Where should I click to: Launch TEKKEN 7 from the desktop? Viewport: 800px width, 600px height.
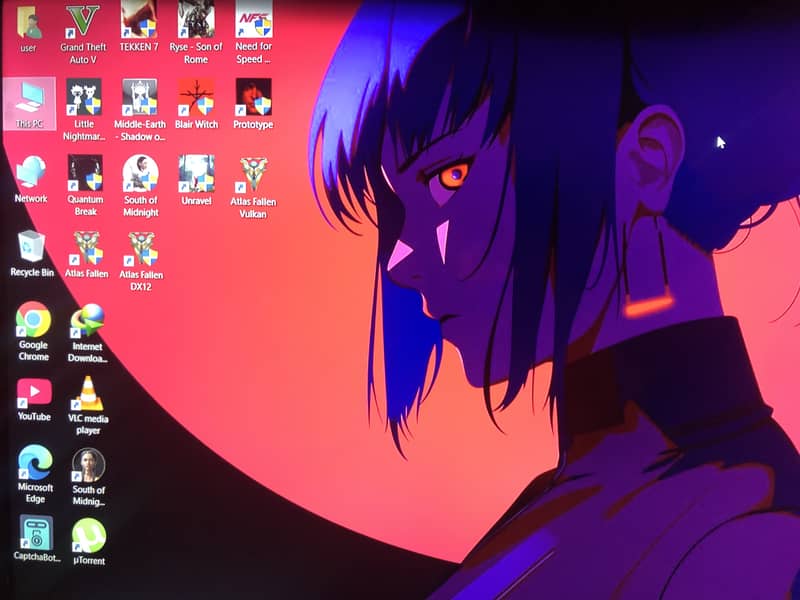tap(139, 20)
